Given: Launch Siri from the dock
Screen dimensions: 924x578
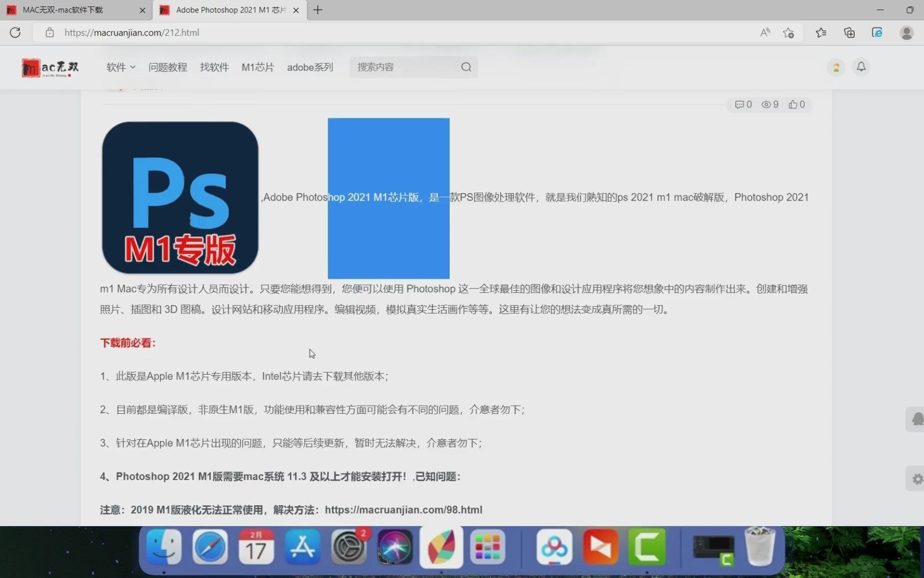Looking at the screenshot, I should [x=395, y=547].
